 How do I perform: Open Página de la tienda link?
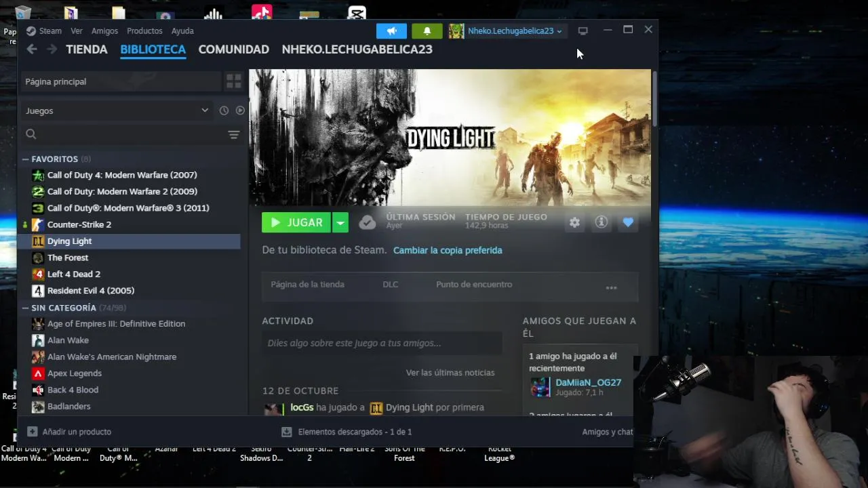pos(307,285)
